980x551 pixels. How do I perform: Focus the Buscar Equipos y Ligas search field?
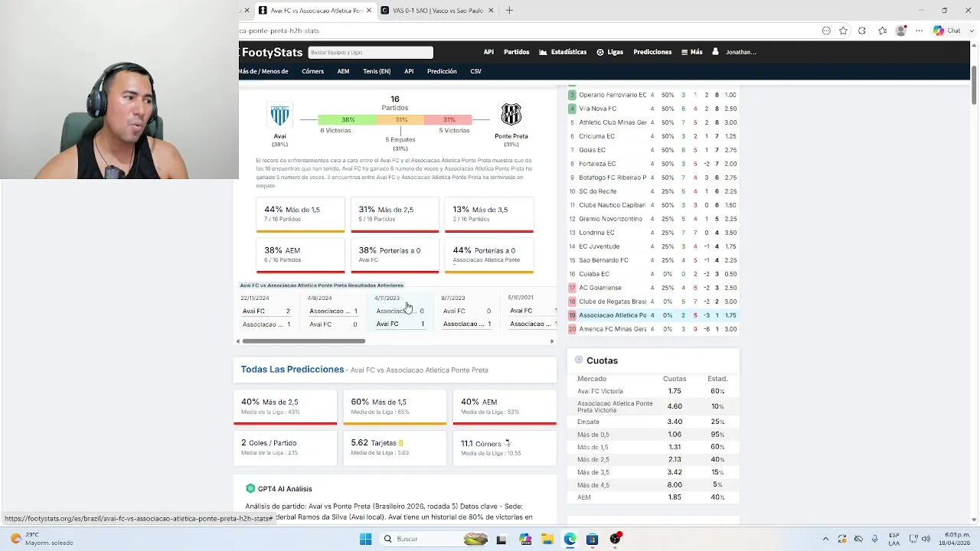(371, 52)
